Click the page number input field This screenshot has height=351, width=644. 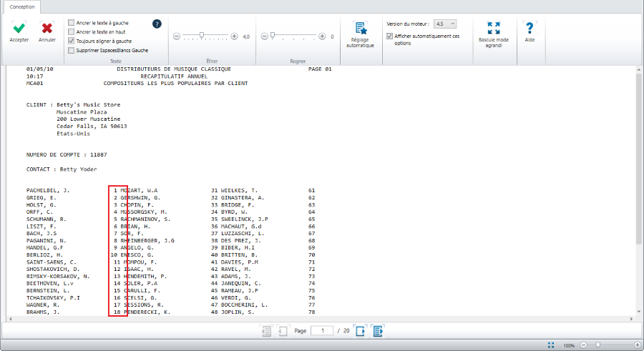click(x=322, y=331)
